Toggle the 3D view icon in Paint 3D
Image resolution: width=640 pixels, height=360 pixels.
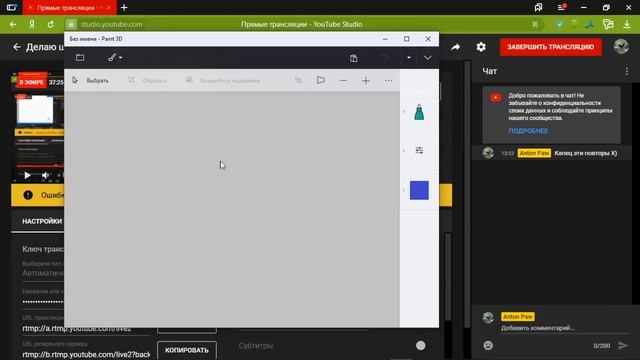pos(298,80)
